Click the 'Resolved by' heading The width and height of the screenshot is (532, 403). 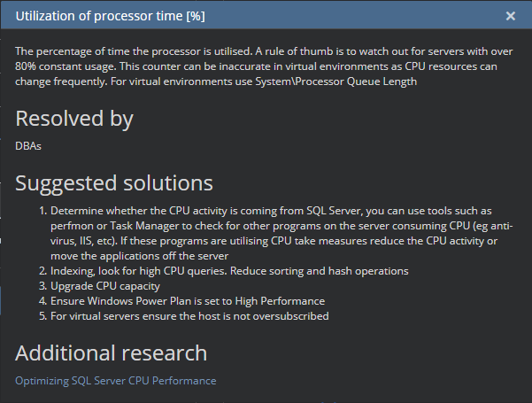(74, 119)
